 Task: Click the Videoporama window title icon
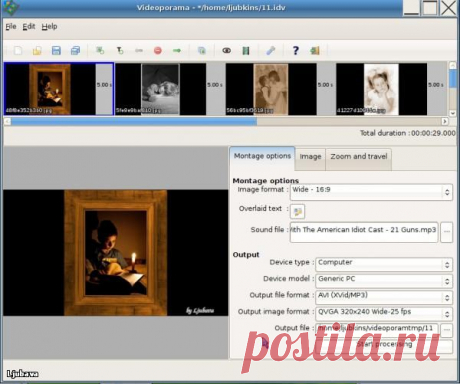tap(10, 7)
